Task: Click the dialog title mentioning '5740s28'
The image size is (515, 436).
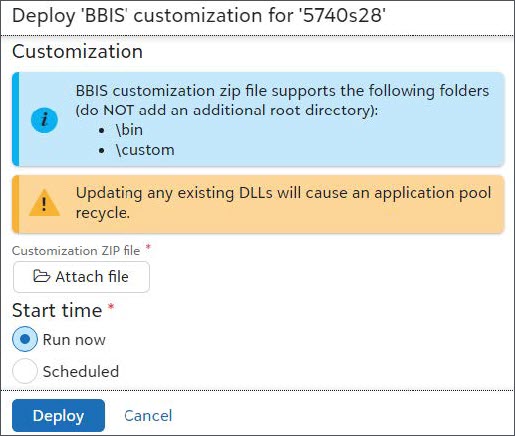Action: pyautogui.click(x=199, y=16)
